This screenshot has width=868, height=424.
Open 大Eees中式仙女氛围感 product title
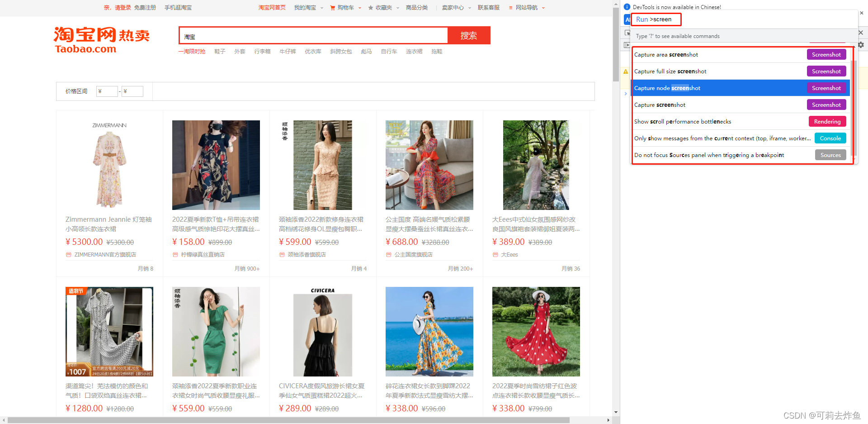pos(536,224)
